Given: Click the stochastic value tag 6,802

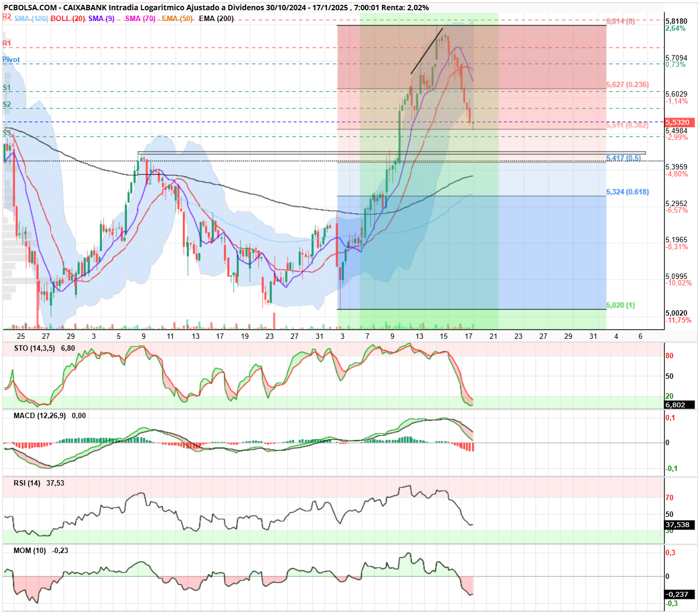Looking at the screenshot, I should [680, 405].
